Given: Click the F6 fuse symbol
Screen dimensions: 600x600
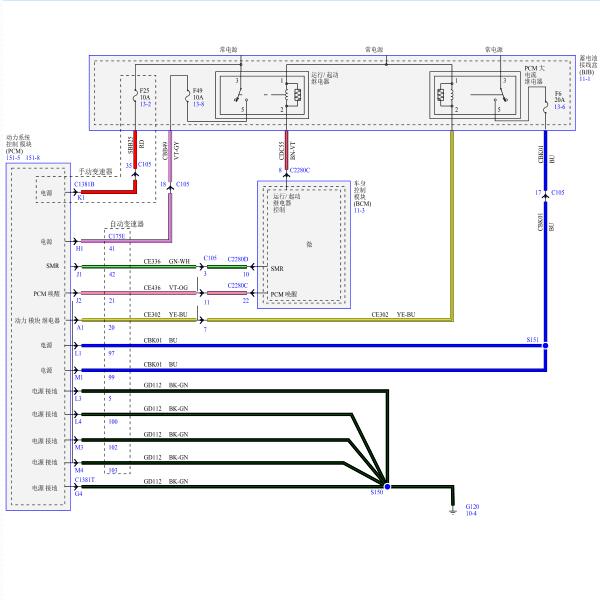Looking at the screenshot, I should 546,106.
